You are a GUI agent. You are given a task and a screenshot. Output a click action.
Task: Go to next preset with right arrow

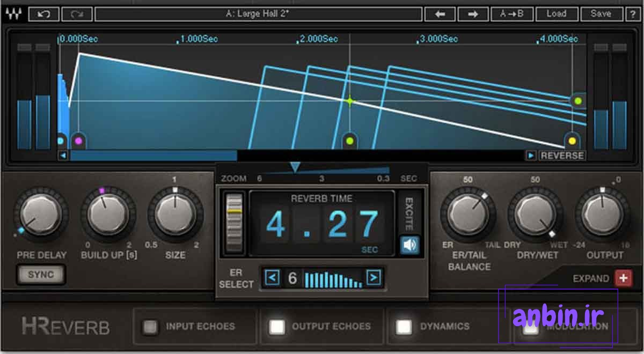473,14
